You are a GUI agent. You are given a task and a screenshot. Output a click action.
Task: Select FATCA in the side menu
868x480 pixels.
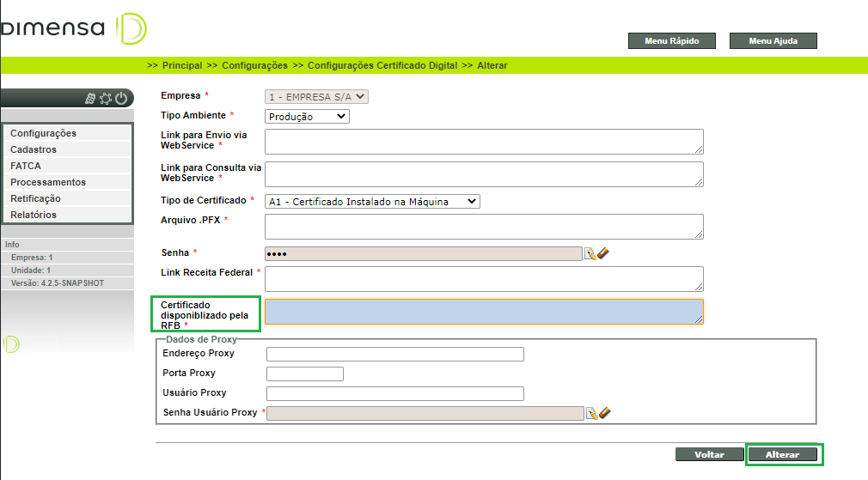68,166
